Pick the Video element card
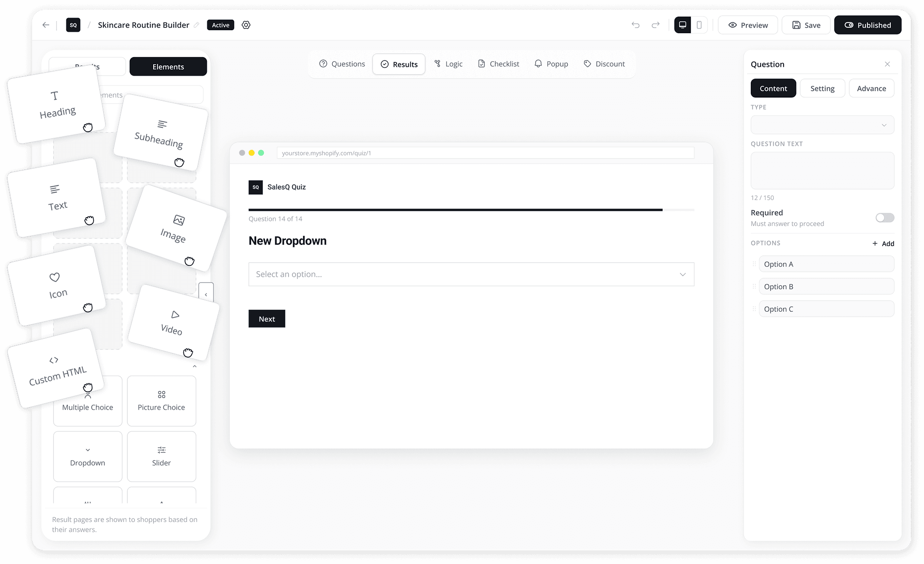This screenshot has width=924, height=564. click(173, 323)
